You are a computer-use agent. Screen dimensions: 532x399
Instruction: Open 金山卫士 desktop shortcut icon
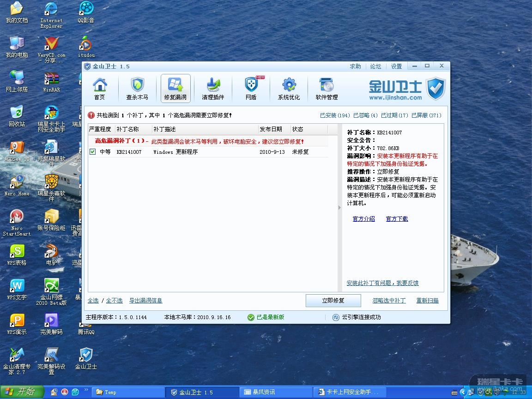point(86,359)
